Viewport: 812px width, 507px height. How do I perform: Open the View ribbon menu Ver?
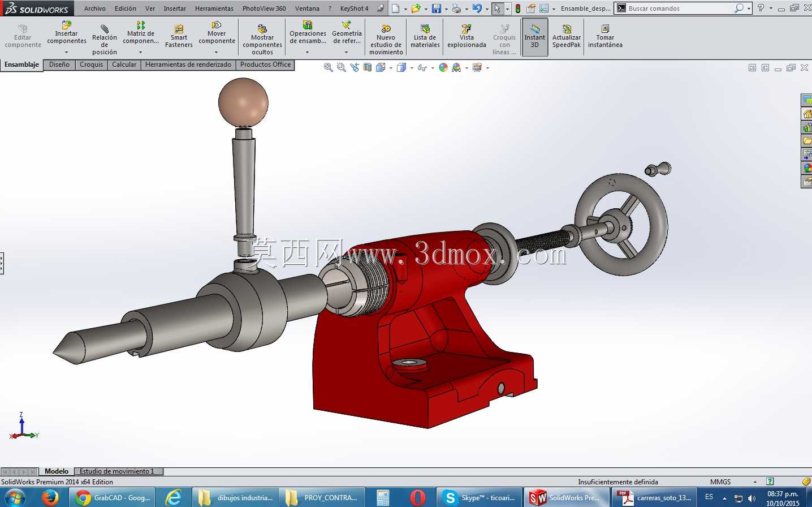150,8
